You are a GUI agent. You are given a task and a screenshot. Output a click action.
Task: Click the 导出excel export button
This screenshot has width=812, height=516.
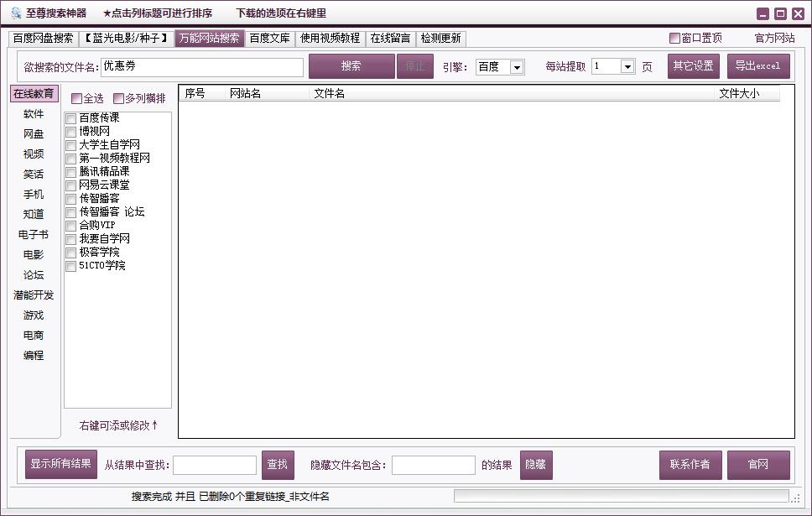[x=758, y=65]
